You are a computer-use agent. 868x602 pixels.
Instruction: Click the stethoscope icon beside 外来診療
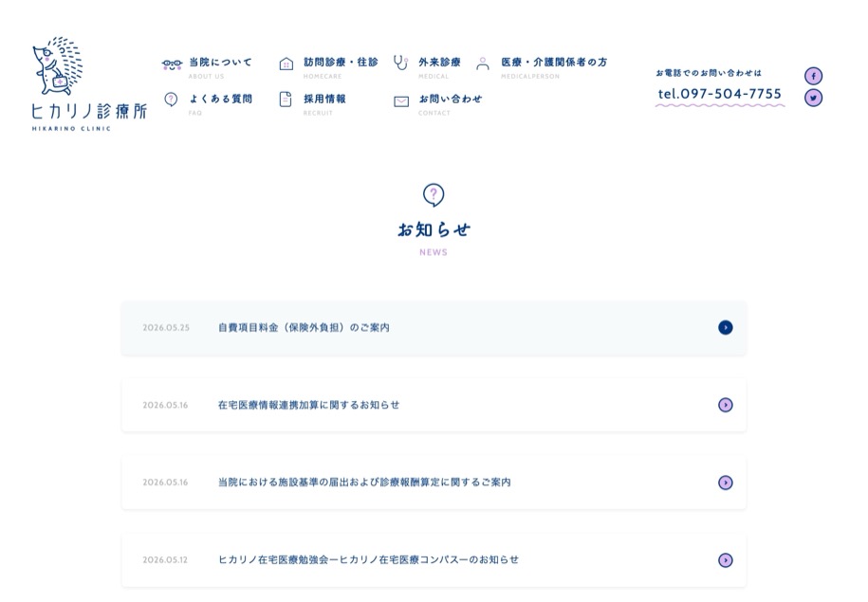pos(400,63)
